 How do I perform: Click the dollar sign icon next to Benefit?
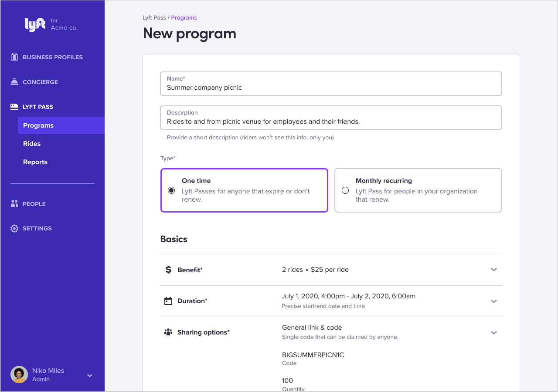click(x=168, y=269)
